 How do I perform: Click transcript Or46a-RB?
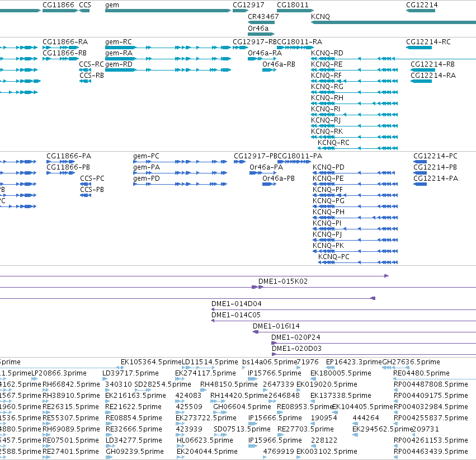279,64
